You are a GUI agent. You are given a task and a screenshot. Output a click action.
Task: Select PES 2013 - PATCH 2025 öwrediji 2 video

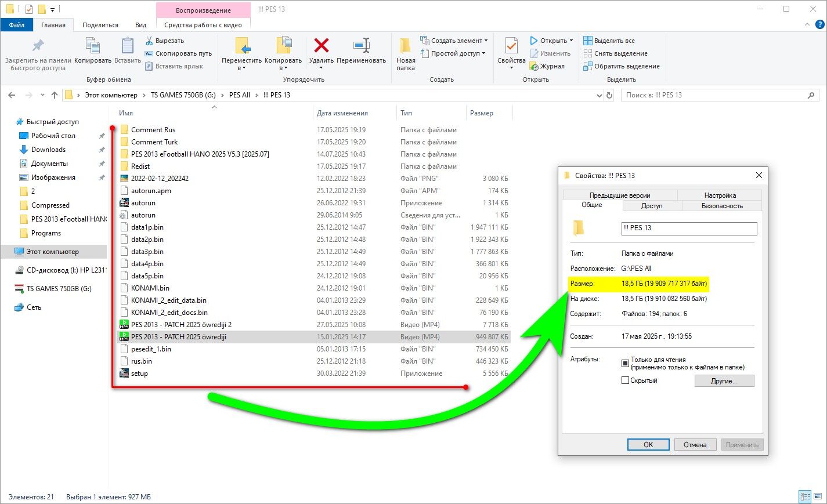(181, 325)
